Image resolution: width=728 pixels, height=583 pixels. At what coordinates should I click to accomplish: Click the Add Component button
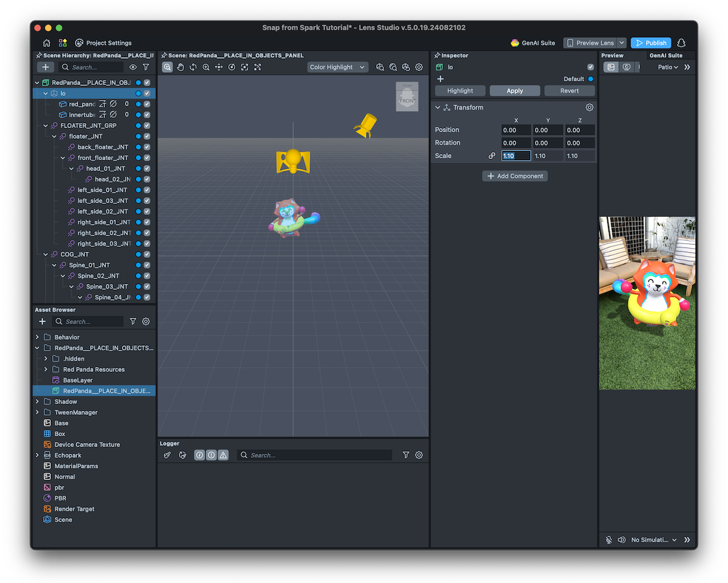point(514,176)
